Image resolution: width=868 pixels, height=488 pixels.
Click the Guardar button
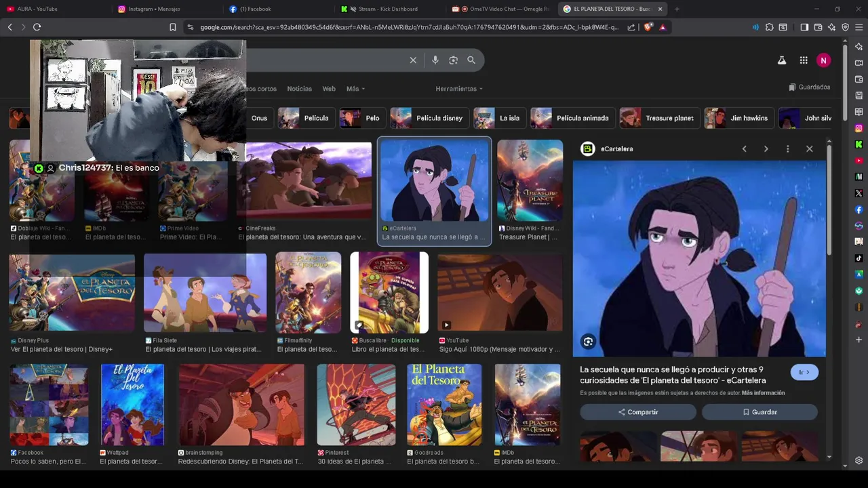pyautogui.click(x=759, y=412)
